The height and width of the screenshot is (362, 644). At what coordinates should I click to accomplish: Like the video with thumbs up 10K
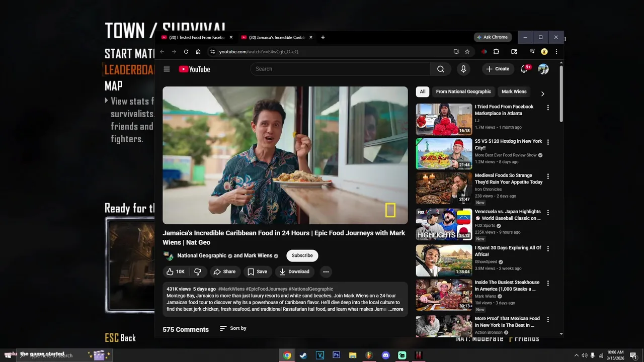pyautogui.click(x=176, y=271)
